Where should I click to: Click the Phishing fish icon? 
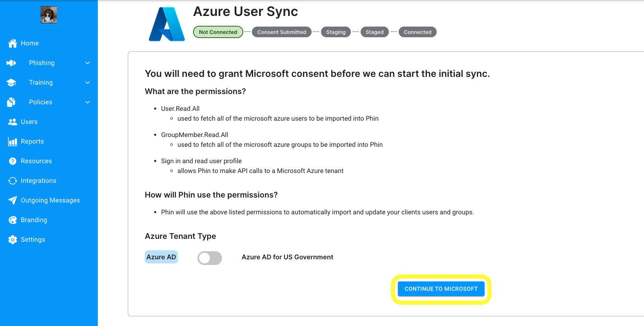tap(11, 63)
